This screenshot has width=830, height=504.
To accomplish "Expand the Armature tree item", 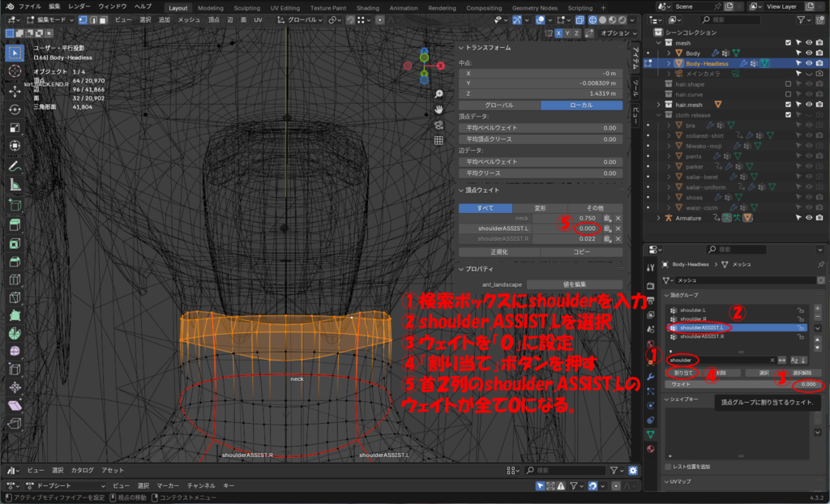I will tap(657, 218).
